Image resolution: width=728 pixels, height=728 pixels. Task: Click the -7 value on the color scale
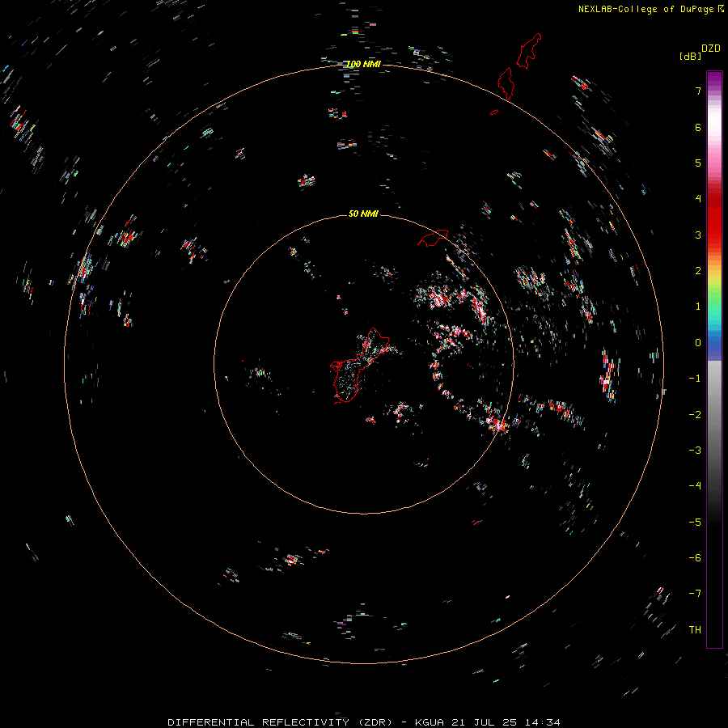click(695, 594)
